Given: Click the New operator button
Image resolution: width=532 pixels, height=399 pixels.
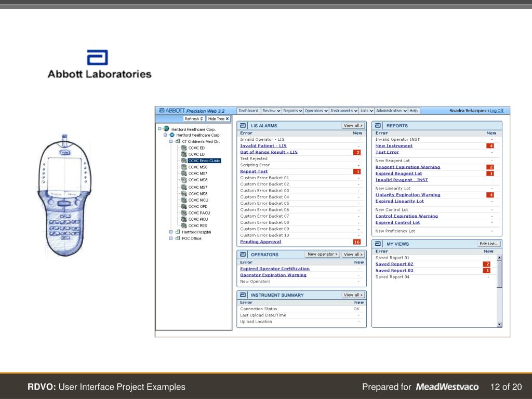Looking at the screenshot, I should 322,254.
